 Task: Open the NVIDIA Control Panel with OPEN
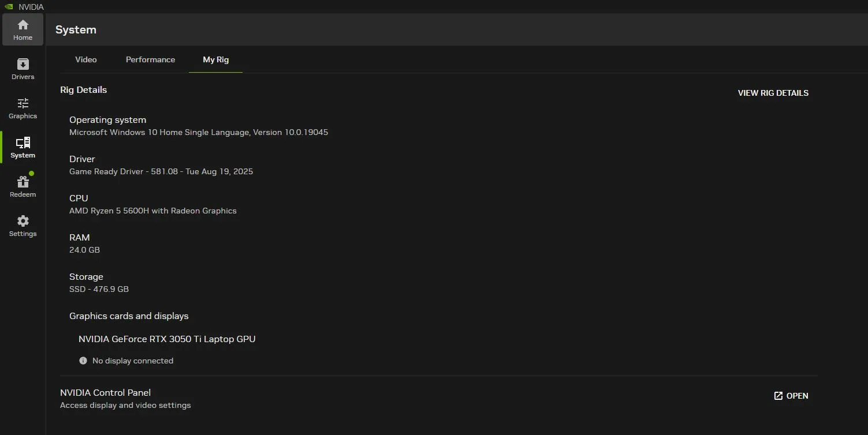click(791, 396)
